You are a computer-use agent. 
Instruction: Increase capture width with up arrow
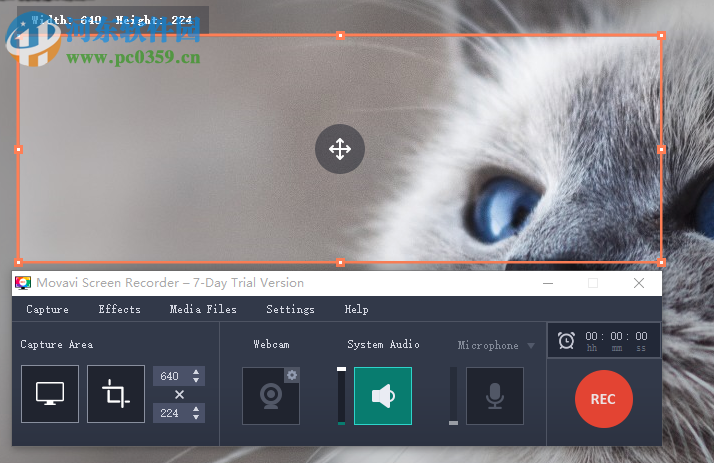pos(196,372)
